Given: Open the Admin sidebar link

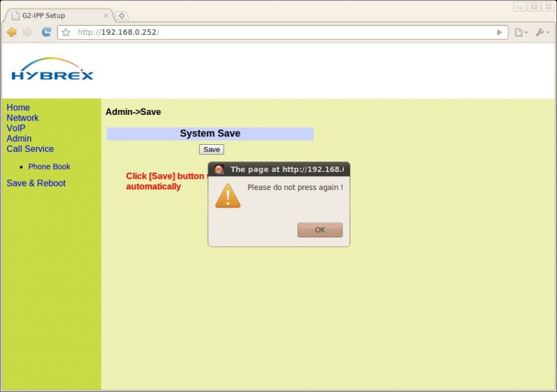Looking at the screenshot, I should coord(19,139).
